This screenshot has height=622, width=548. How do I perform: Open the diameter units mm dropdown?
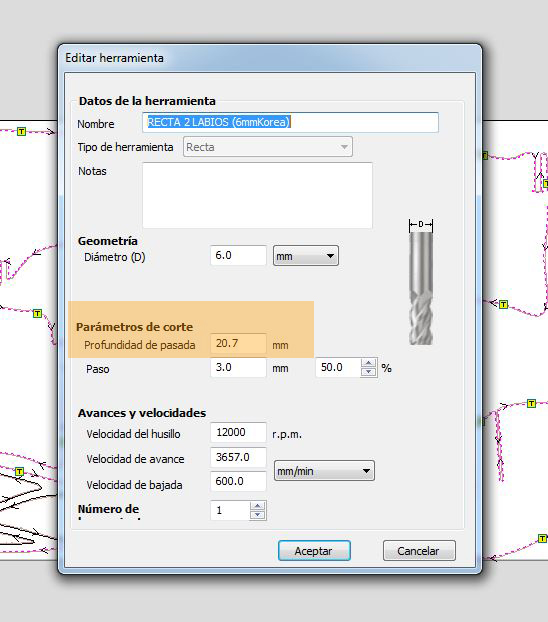306,256
